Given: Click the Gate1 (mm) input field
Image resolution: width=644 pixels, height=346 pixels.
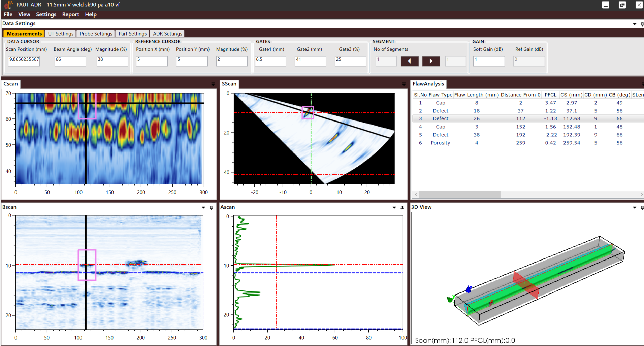Looking at the screenshot, I should pyautogui.click(x=270, y=61).
